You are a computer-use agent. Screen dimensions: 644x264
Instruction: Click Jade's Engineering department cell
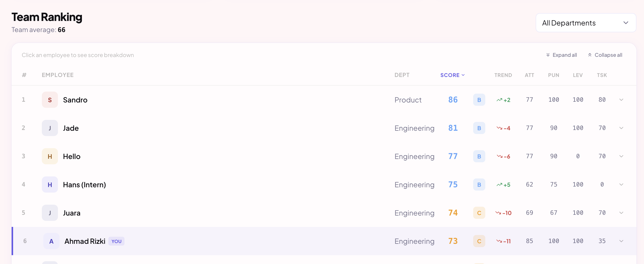[414, 128]
